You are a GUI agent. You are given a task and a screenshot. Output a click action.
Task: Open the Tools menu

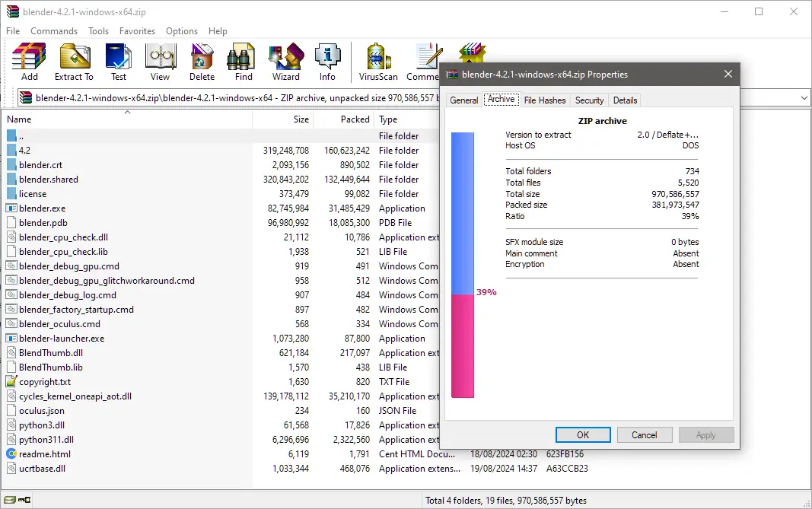[98, 31]
